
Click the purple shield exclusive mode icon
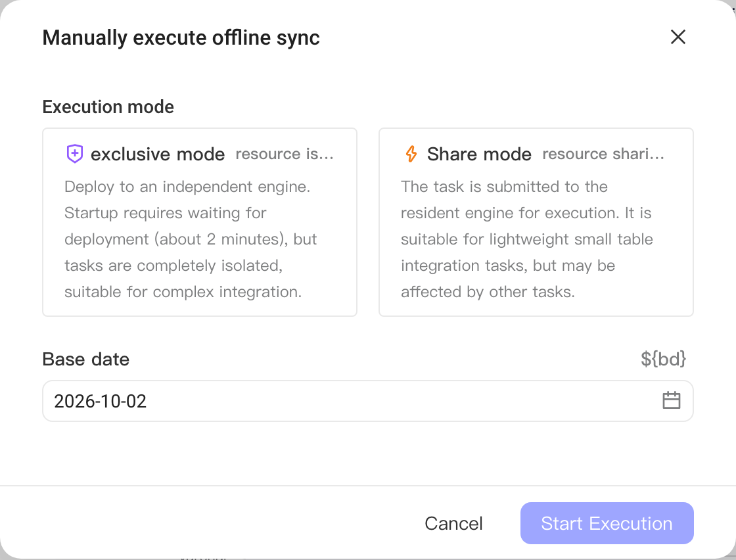coord(75,154)
